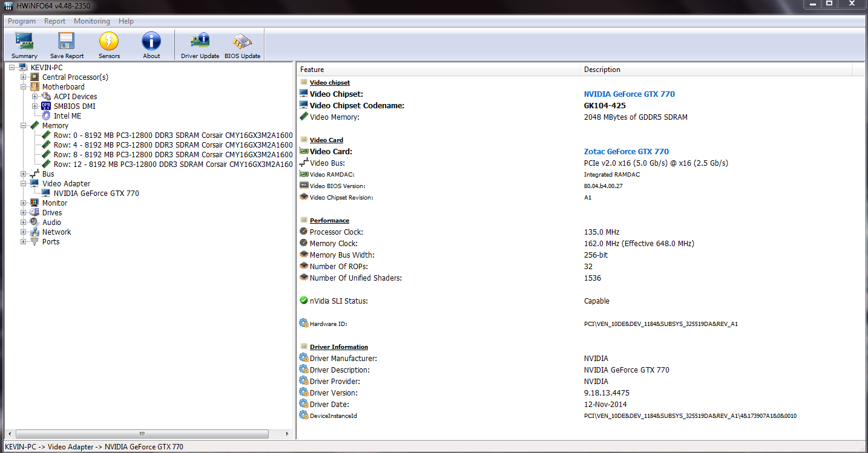Viewport: 868px width, 453px height.
Task: Click the Motherboard tree icon
Action: (35, 86)
